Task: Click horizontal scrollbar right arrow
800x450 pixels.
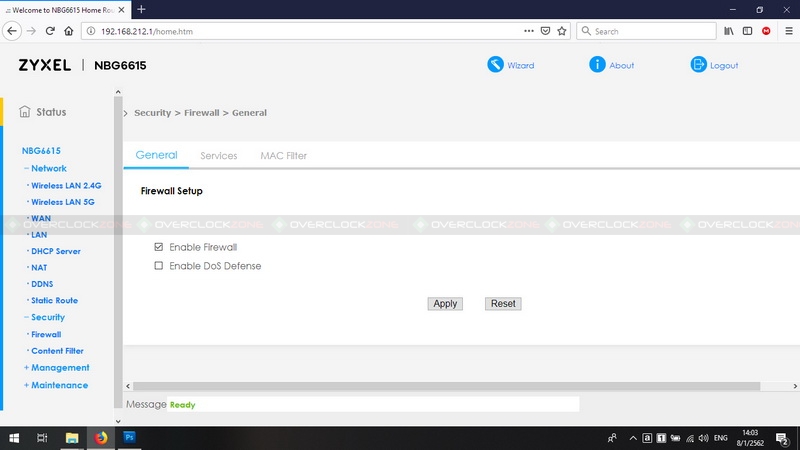Action: coord(795,386)
